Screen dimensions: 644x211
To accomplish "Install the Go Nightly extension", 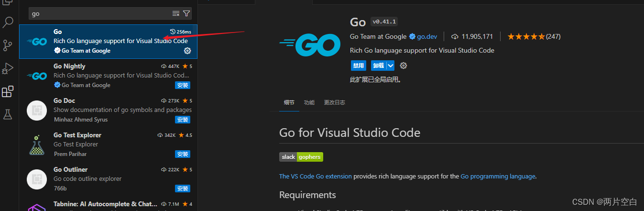I will (183, 85).
